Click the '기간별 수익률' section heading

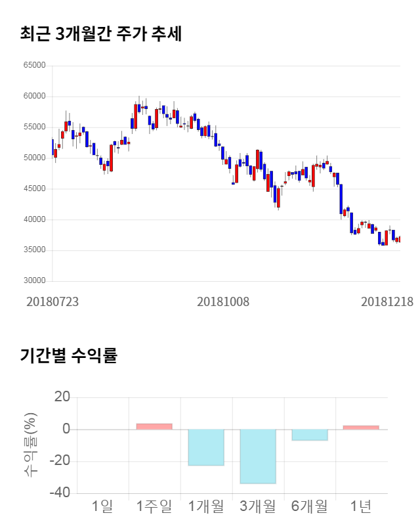pyautogui.click(x=68, y=356)
